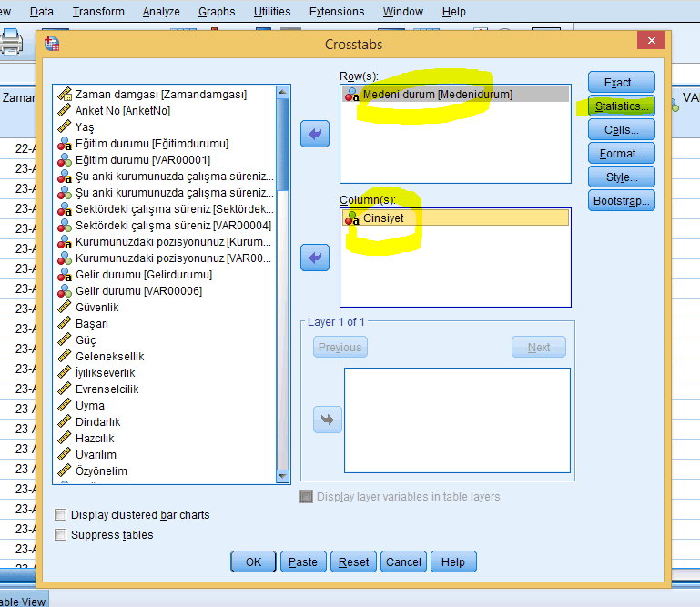Click the arrow button beside Row(s) box
The image size is (700, 607).
314,134
